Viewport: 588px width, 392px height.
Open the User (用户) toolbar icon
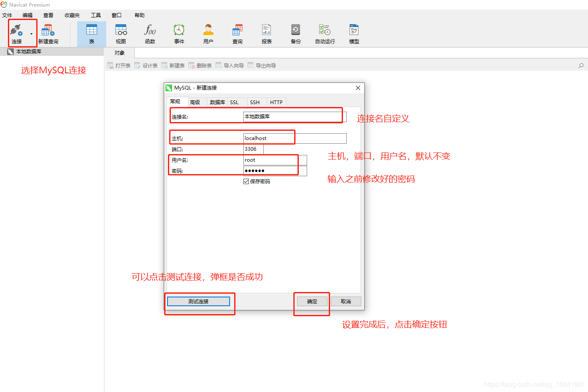pos(208,34)
